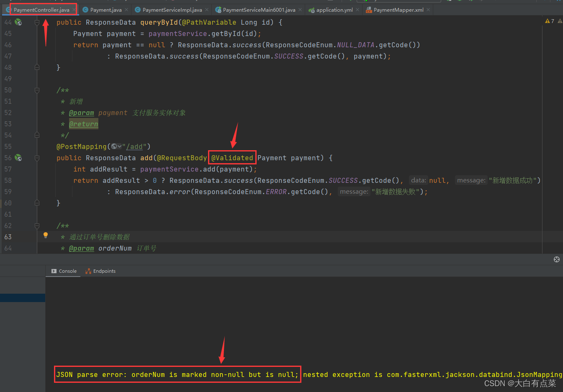Click the tool window options target icon

coord(556,259)
